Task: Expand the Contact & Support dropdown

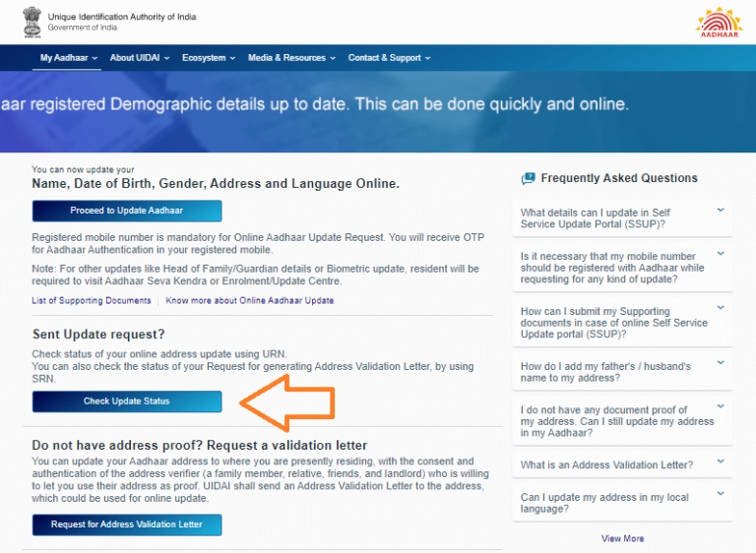Action: click(389, 58)
